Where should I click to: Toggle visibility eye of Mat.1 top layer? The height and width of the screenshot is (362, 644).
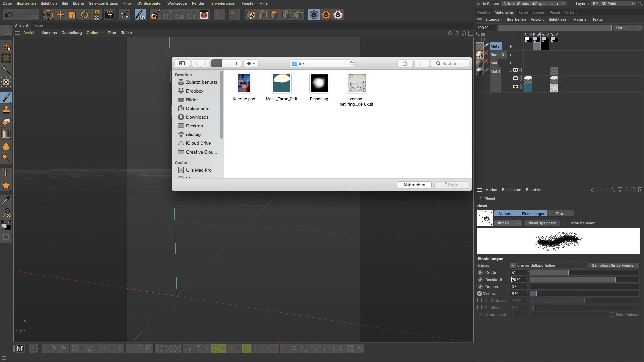click(516, 70)
